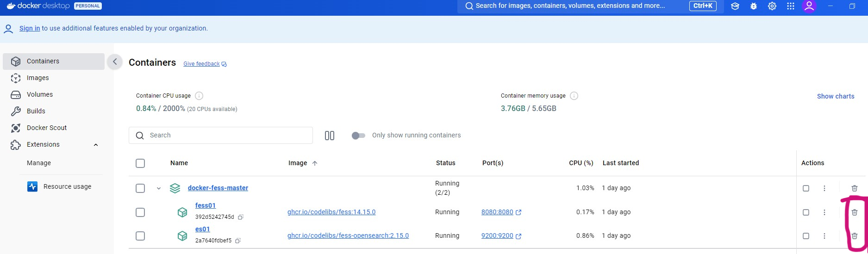This screenshot has width=868, height=254.
Task: Open the user account avatar
Action: coord(809,6)
